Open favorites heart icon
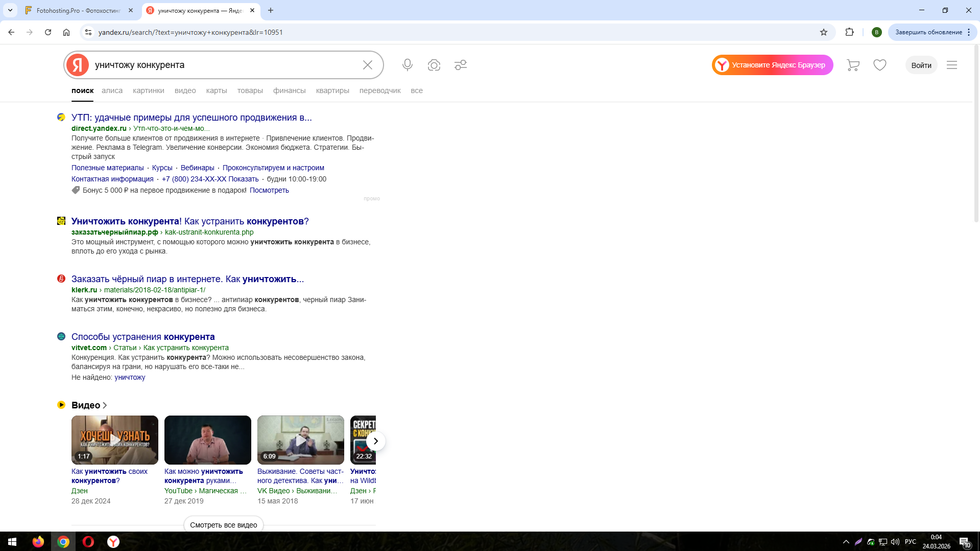This screenshot has height=551, width=980. (879, 65)
